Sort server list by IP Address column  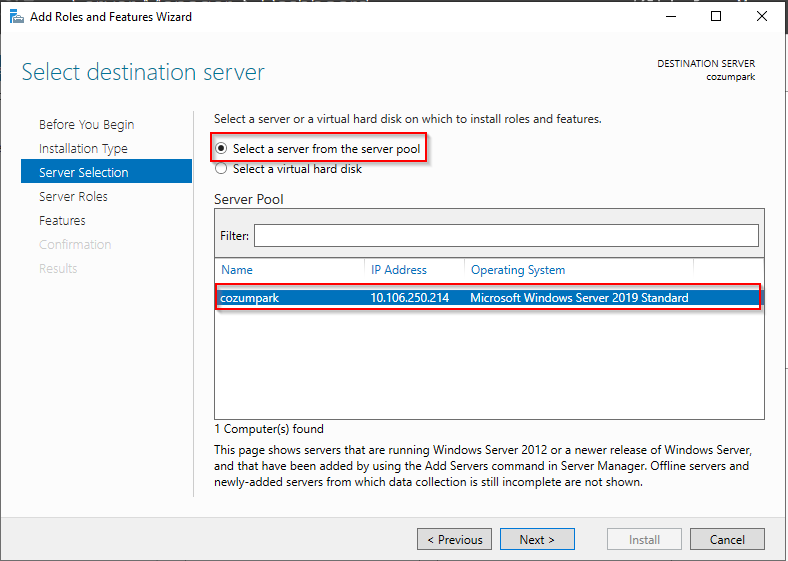click(x=399, y=270)
